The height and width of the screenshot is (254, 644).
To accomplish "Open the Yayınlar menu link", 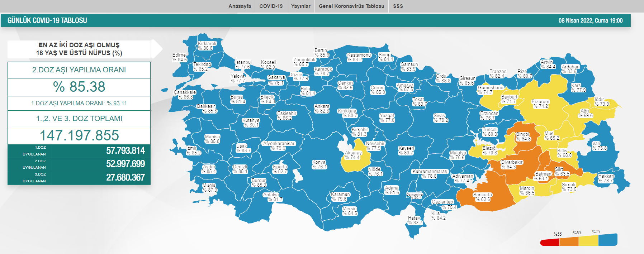I will [300, 6].
